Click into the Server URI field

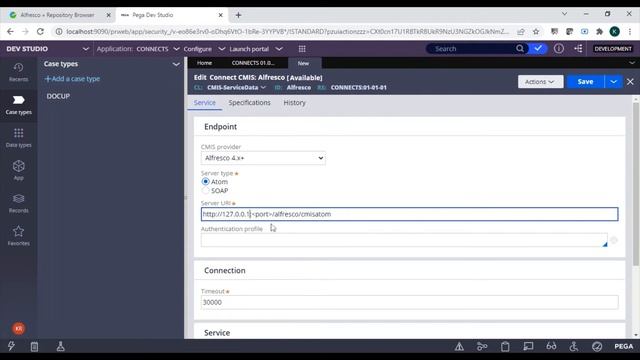(409, 214)
